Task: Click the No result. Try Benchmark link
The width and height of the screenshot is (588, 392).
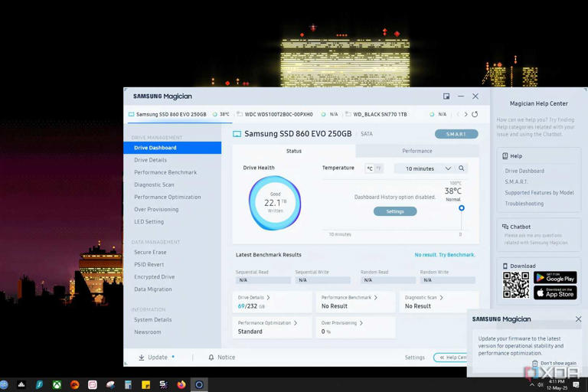Action: (x=444, y=255)
